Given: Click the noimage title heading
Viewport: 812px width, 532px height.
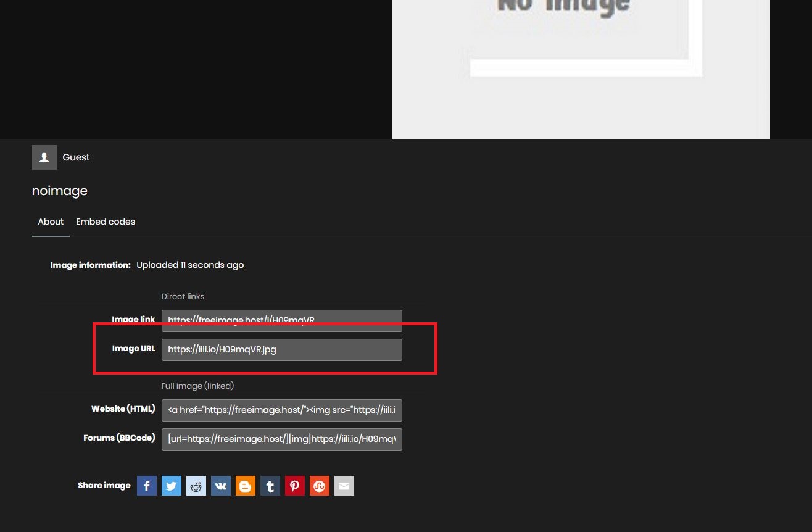Looking at the screenshot, I should tap(60, 191).
